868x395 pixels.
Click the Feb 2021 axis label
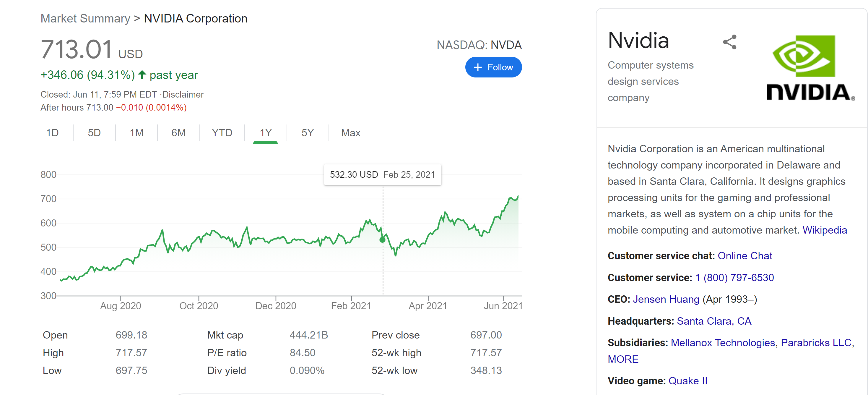[x=351, y=306]
